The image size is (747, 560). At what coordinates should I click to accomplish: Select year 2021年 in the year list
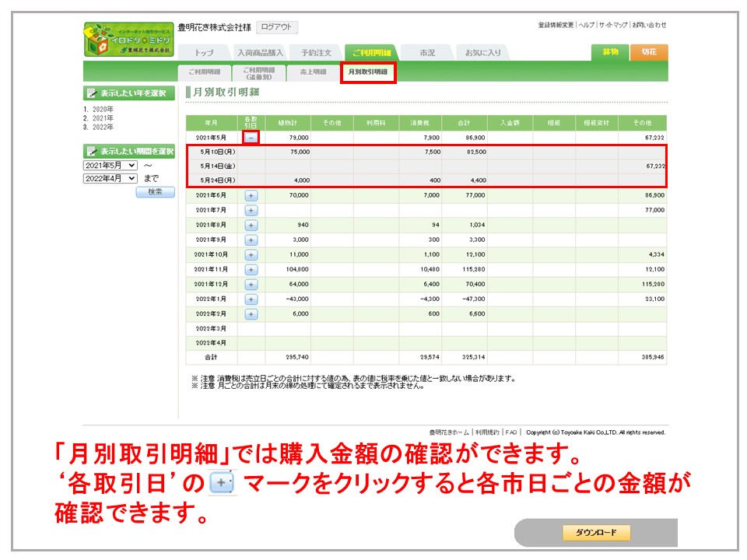[102, 118]
